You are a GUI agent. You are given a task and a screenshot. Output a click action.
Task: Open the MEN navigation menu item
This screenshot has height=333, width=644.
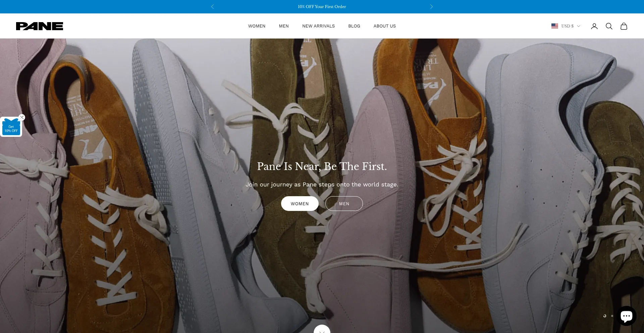coord(284,26)
